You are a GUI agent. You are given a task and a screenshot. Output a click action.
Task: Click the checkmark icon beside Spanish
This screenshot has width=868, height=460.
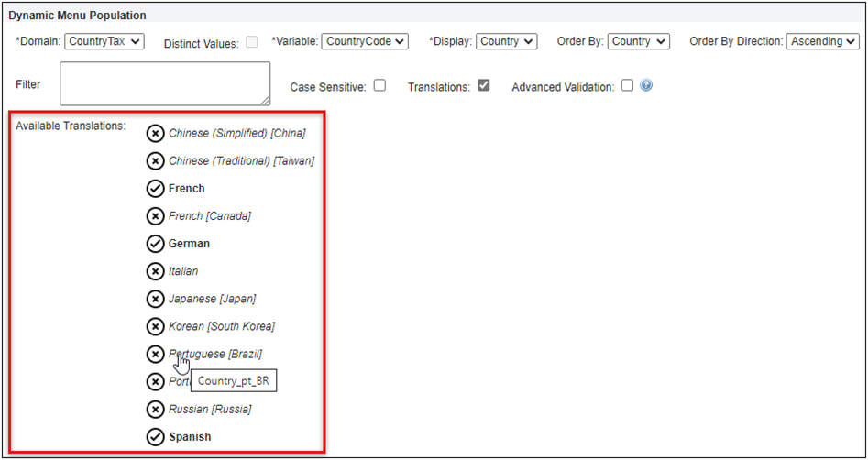point(155,437)
